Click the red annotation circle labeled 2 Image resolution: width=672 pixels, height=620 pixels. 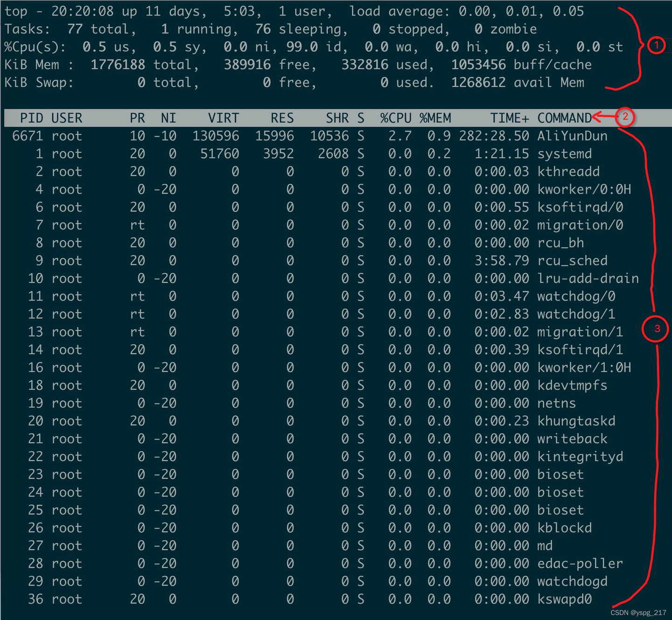(x=625, y=117)
